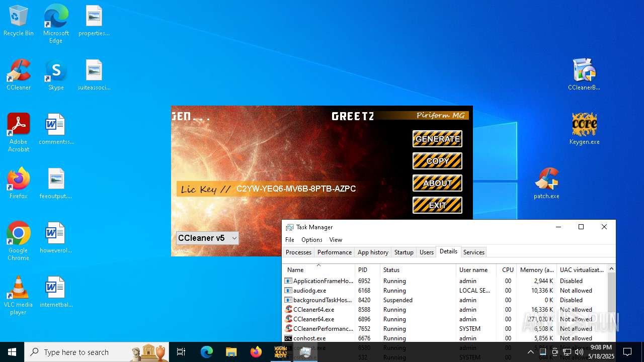The height and width of the screenshot is (362, 644).
Task: Select the Keygen.exe desktop icon
Action: [x=584, y=130]
